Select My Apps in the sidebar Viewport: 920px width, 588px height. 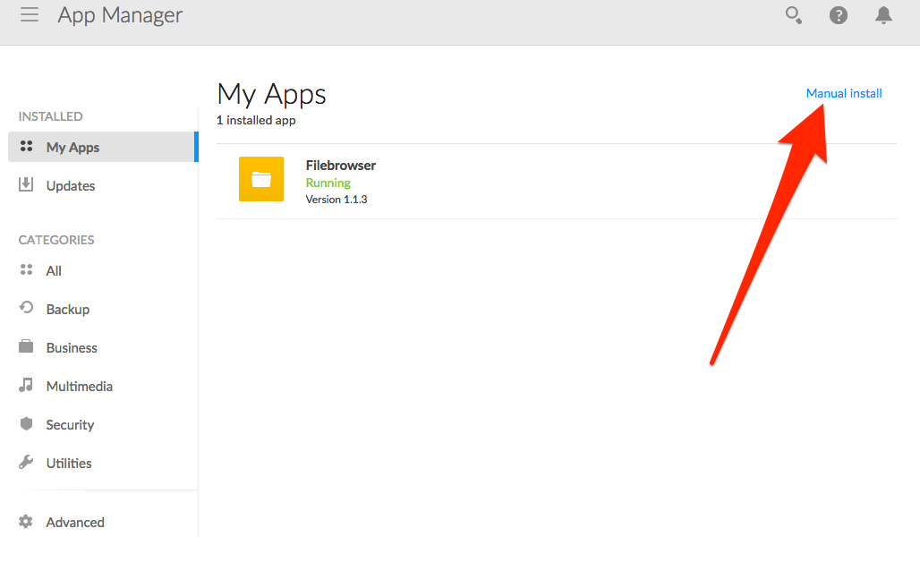click(x=103, y=147)
